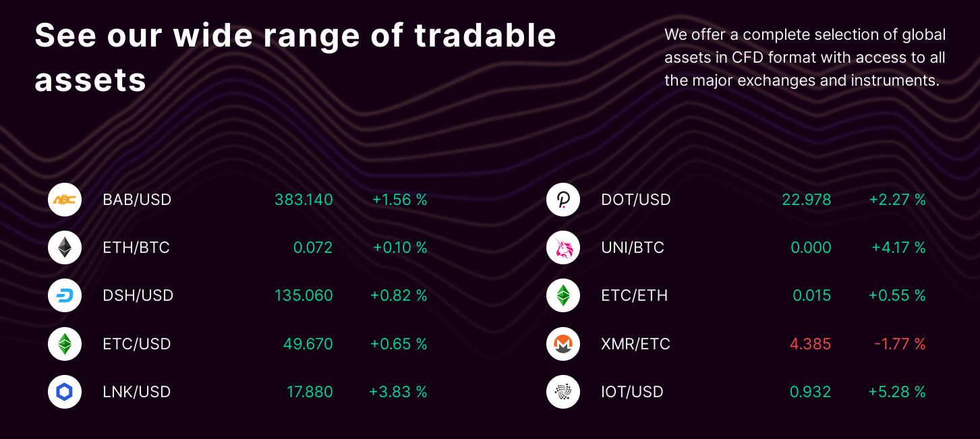Select the red -1.77 % value
The height and width of the screenshot is (439, 980).
[x=899, y=343]
